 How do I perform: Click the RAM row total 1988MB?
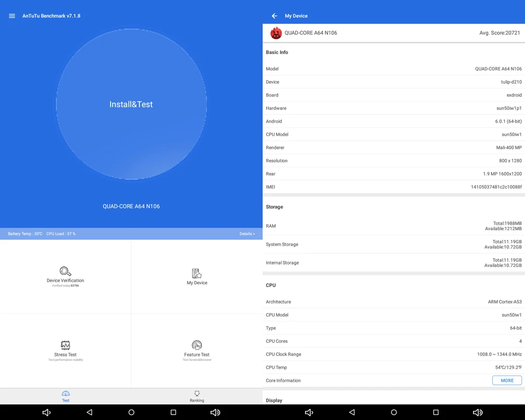(x=507, y=223)
